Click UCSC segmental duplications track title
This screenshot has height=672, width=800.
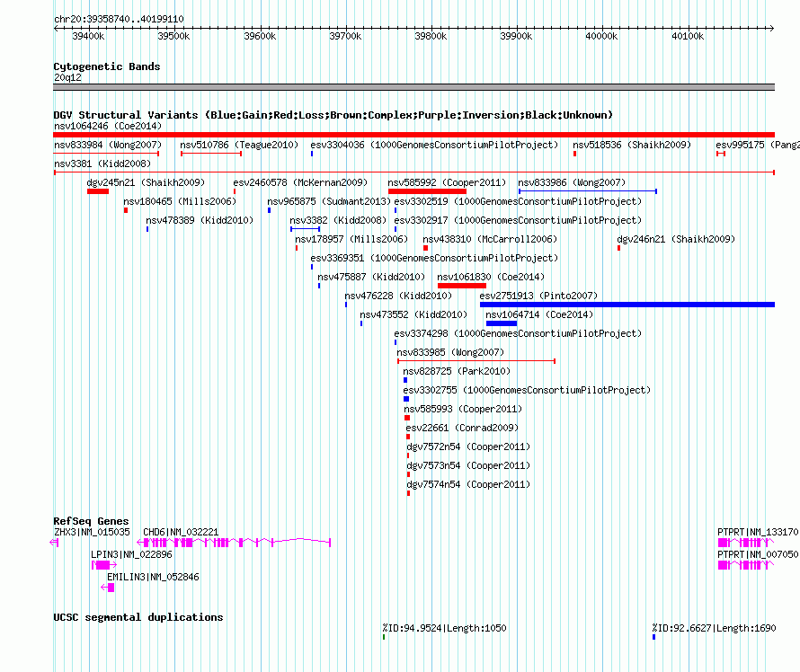(138, 617)
